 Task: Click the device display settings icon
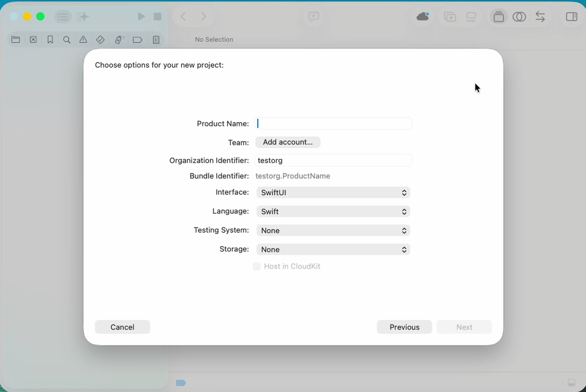(471, 17)
